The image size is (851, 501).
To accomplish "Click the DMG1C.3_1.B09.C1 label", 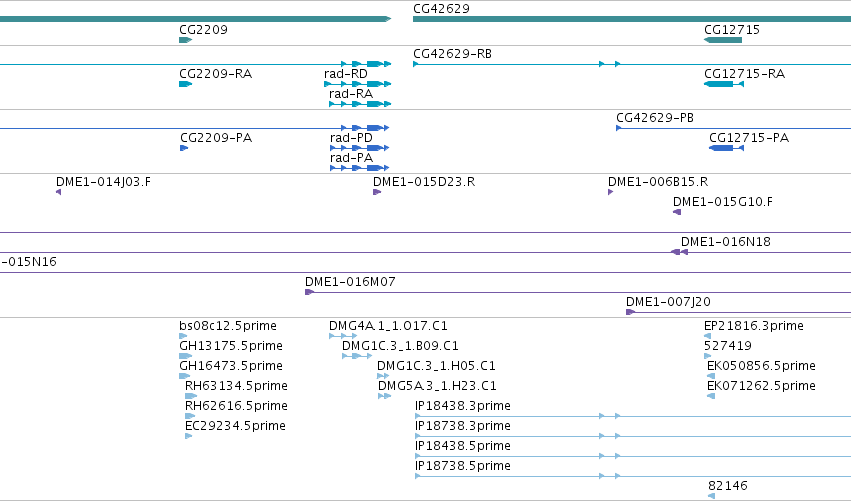I will [400, 346].
